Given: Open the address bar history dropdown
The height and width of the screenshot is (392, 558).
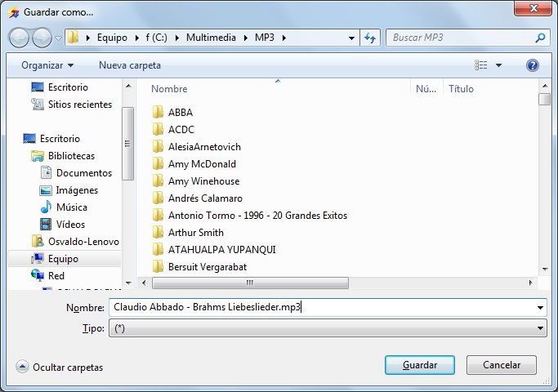Looking at the screenshot, I should 351,38.
